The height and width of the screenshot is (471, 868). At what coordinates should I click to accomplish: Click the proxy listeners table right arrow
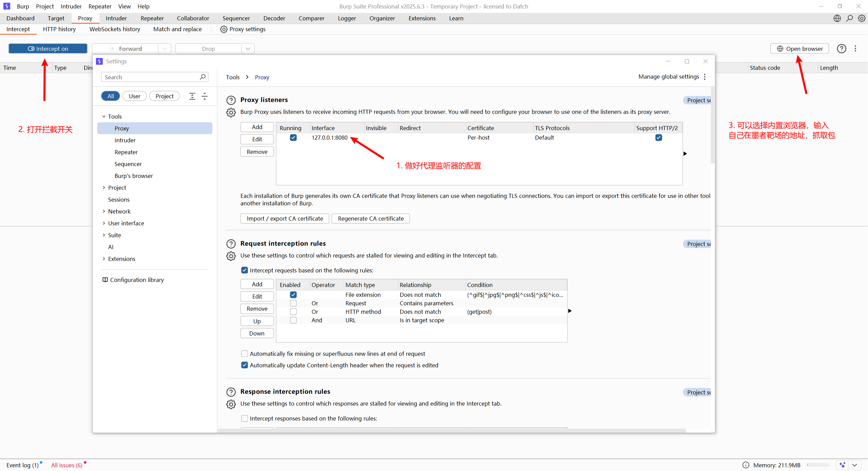[x=685, y=153]
